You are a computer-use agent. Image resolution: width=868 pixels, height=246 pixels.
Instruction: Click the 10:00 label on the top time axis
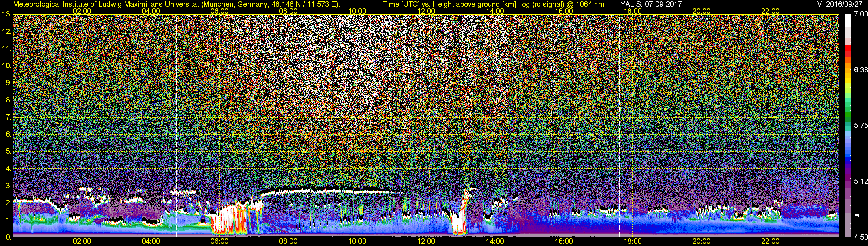[357, 11]
